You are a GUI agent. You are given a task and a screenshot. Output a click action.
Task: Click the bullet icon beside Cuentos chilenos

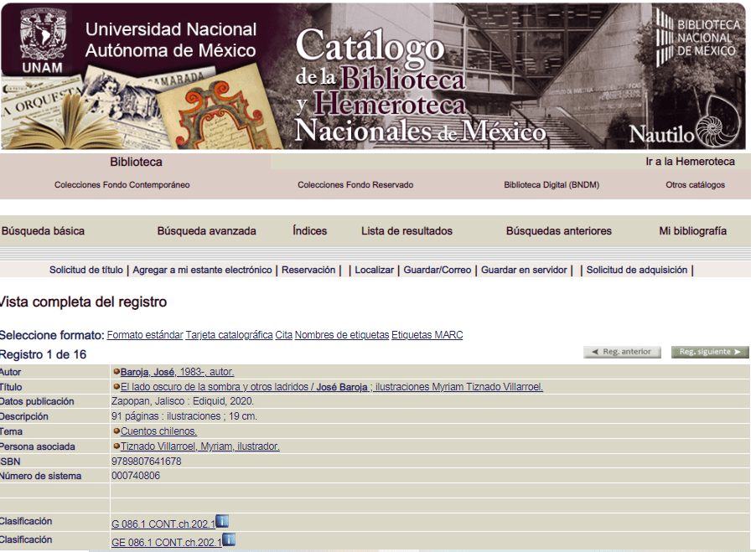click(116, 431)
